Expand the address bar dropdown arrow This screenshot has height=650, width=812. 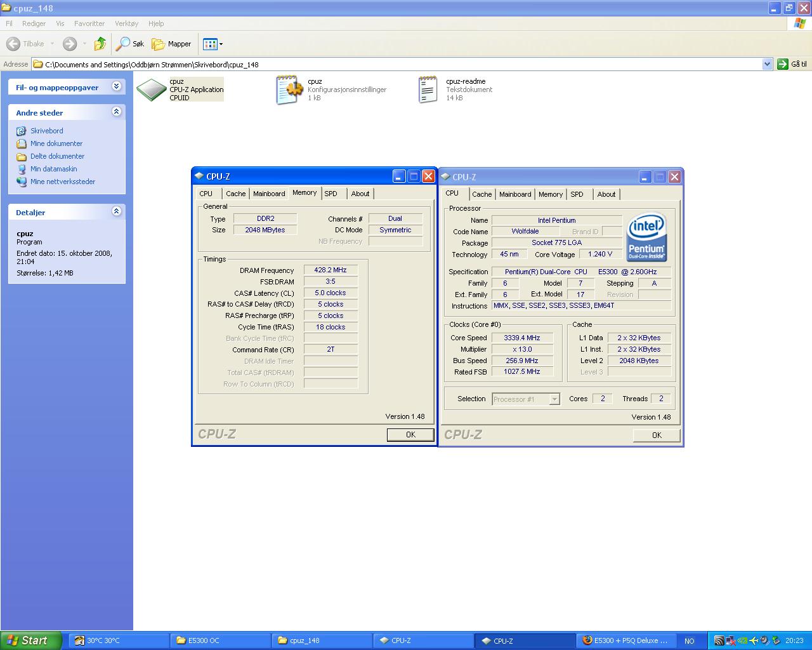click(767, 64)
